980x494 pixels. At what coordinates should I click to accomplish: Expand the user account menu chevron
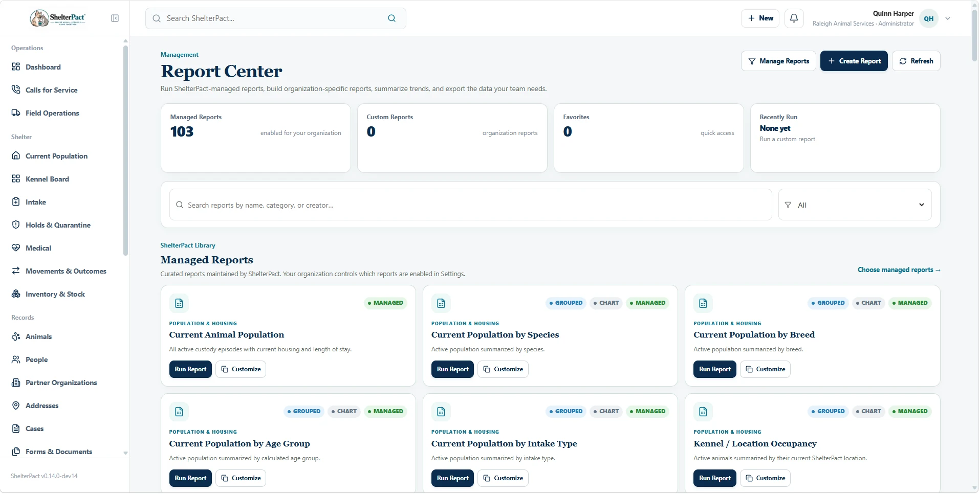(x=948, y=18)
